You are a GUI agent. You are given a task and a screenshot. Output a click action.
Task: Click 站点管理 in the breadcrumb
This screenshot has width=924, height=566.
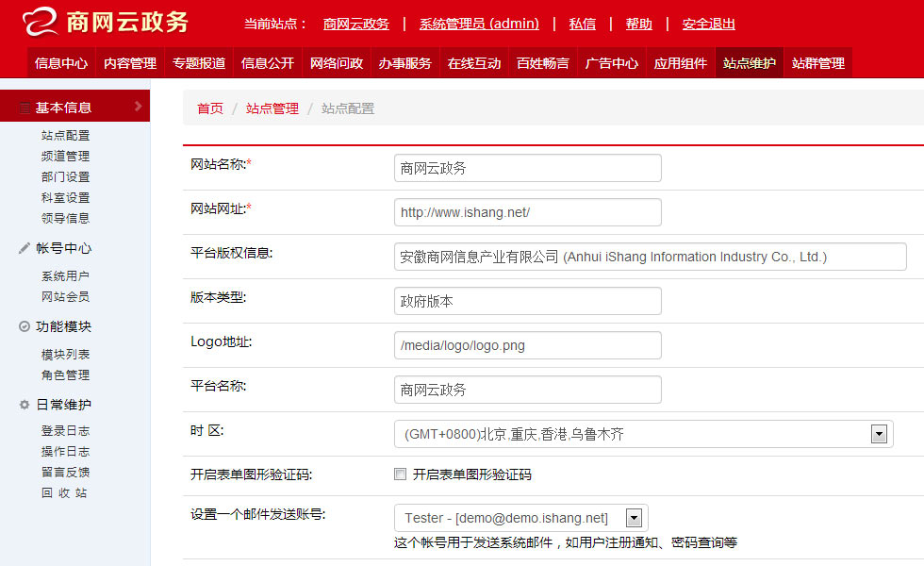(x=272, y=108)
